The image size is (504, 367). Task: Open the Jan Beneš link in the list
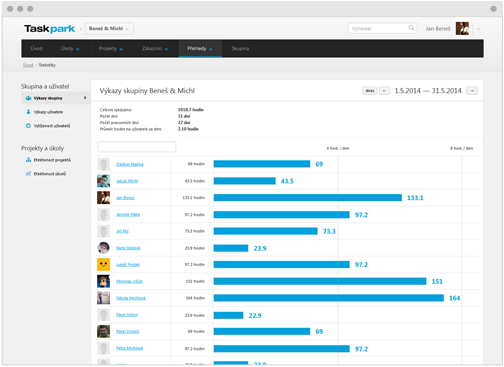pyautogui.click(x=125, y=198)
